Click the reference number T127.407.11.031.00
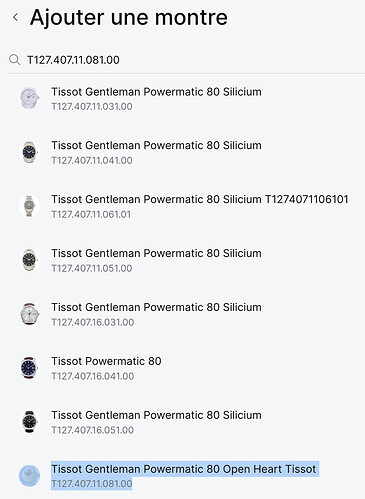 tap(92, 107)
